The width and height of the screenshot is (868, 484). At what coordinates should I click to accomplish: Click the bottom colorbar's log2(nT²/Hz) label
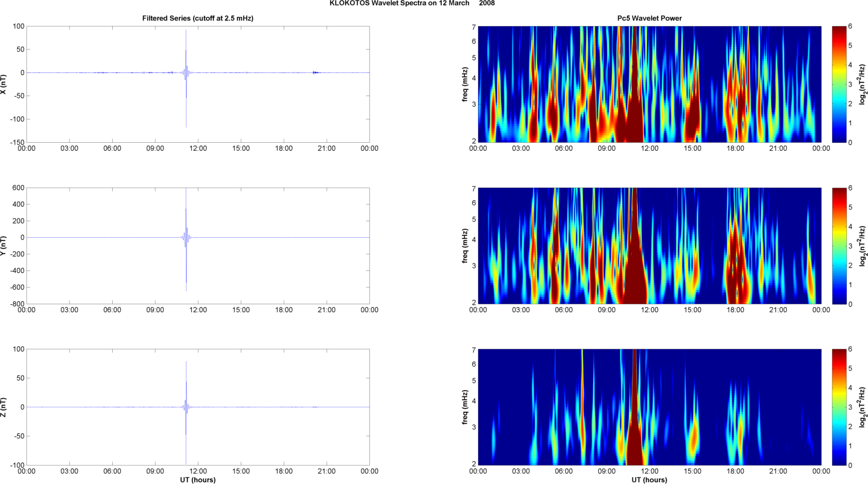862,407
